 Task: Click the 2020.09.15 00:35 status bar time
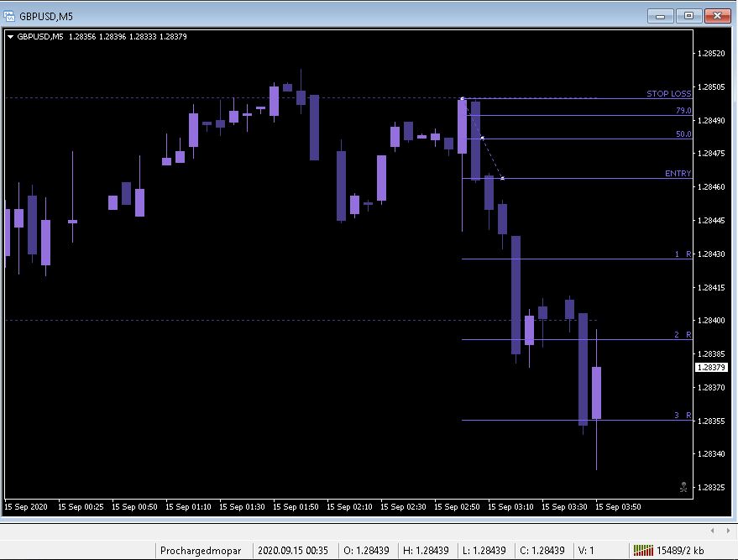tap(293, 551)
